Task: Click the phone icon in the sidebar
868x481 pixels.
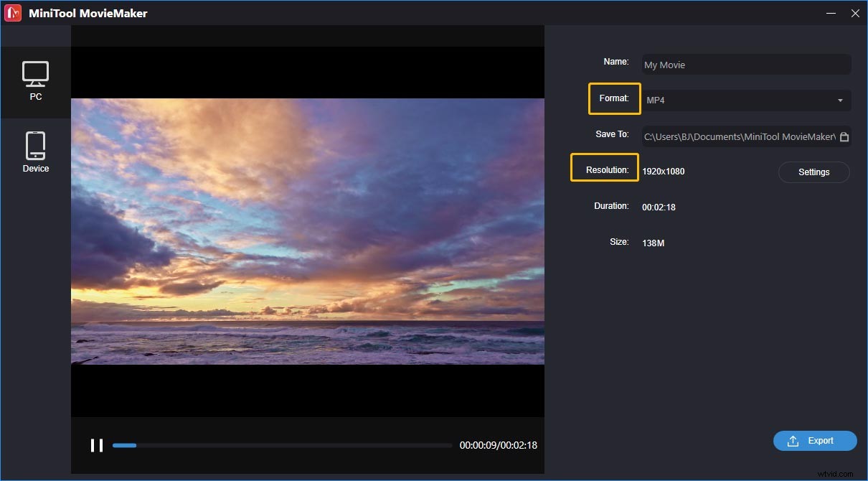Action: coord(36,144)
